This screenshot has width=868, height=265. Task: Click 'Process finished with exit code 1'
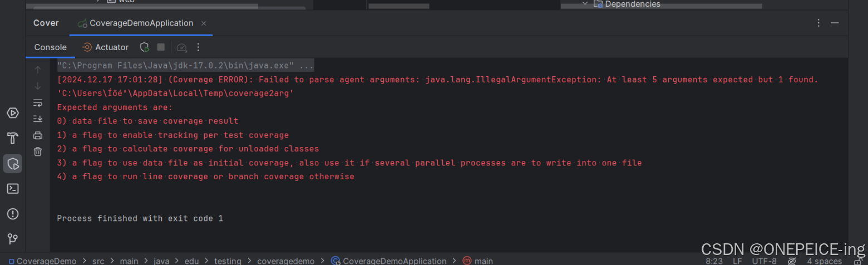point(140,219)
